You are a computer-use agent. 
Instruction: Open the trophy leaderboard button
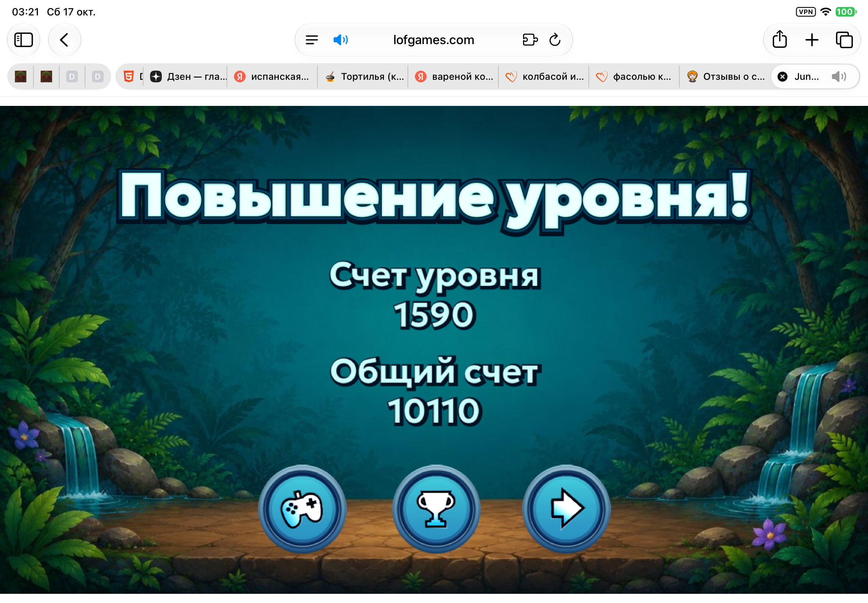coord(436,509)
